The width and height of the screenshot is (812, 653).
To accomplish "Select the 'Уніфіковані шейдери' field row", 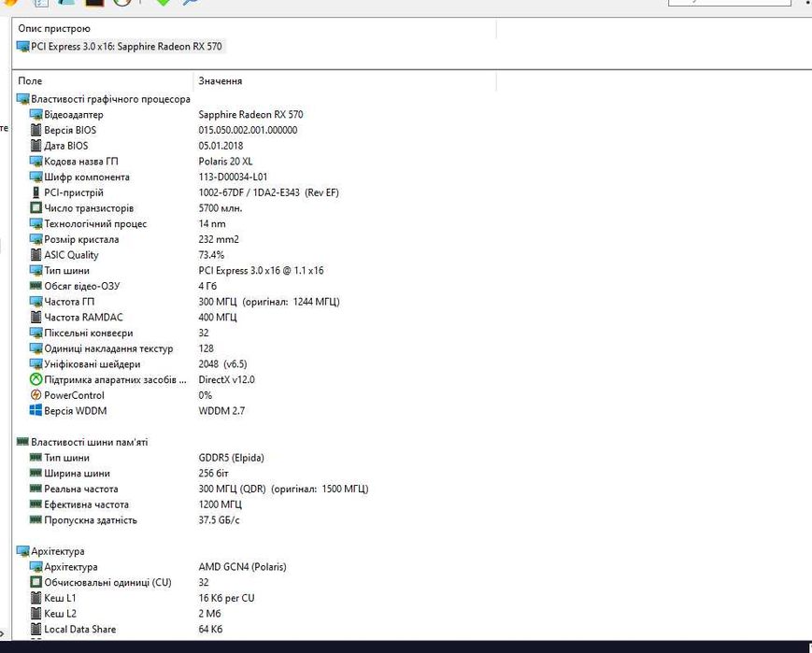I will coord(93,364).
